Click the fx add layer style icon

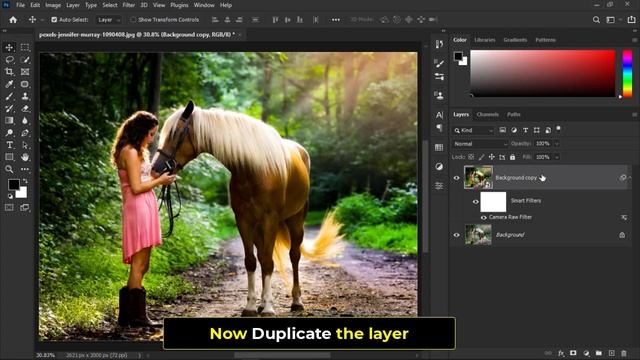[561, 353]
